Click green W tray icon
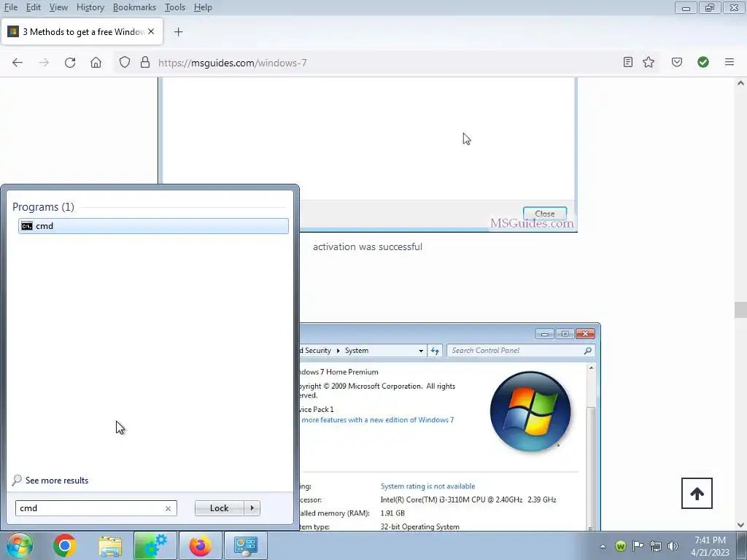Image resolution: width=747 pixels, height=560 pixels. coord(620,546)
